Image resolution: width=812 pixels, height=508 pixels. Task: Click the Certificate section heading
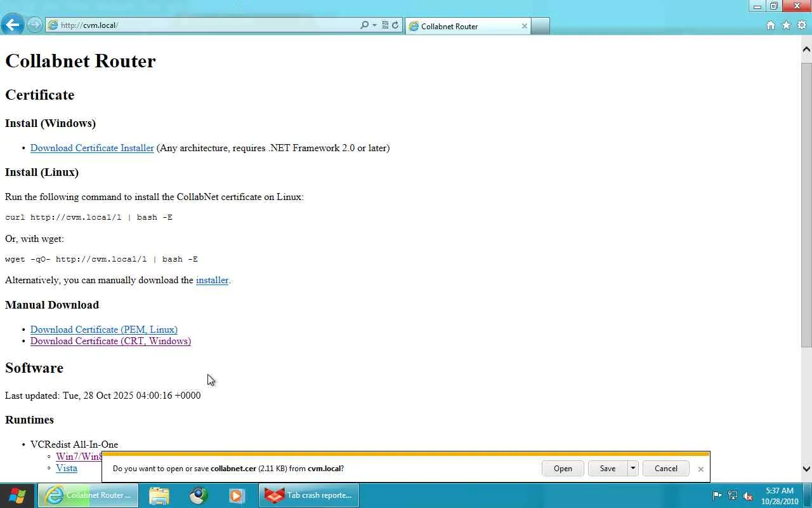pyautogui.click(x=40, y=95)
